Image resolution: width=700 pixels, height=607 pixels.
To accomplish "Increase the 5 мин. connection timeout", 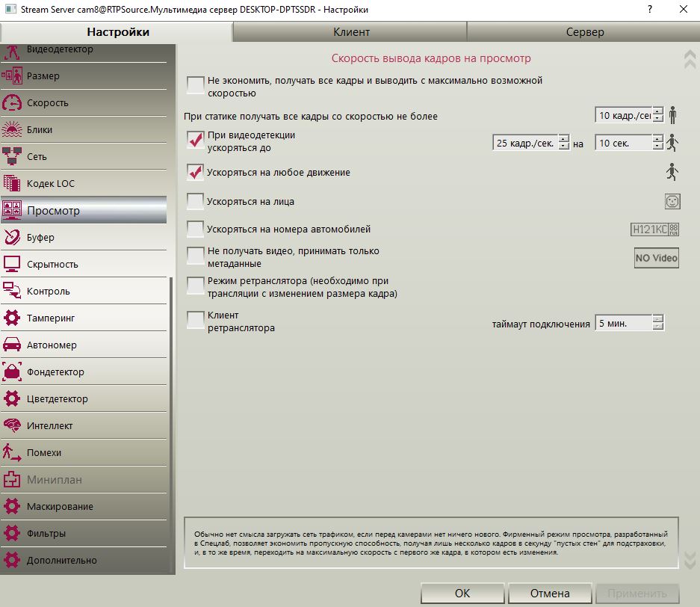I will click(658, 318).
